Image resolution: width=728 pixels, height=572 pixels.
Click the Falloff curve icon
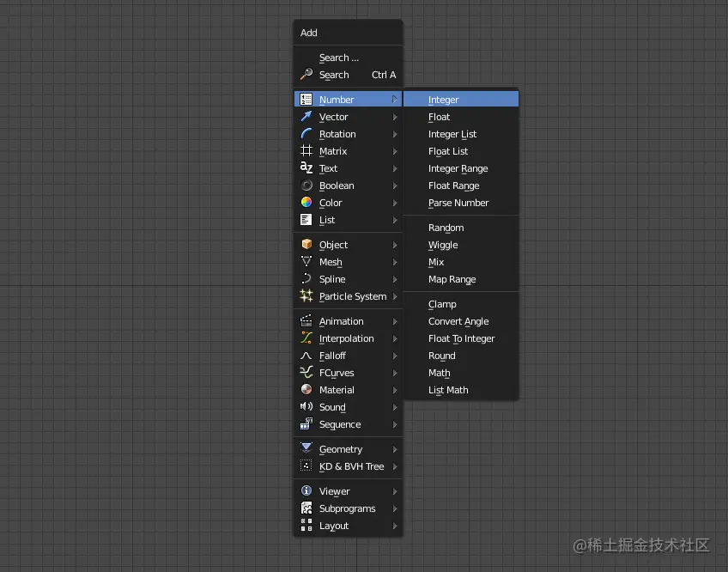click(306, 356)
